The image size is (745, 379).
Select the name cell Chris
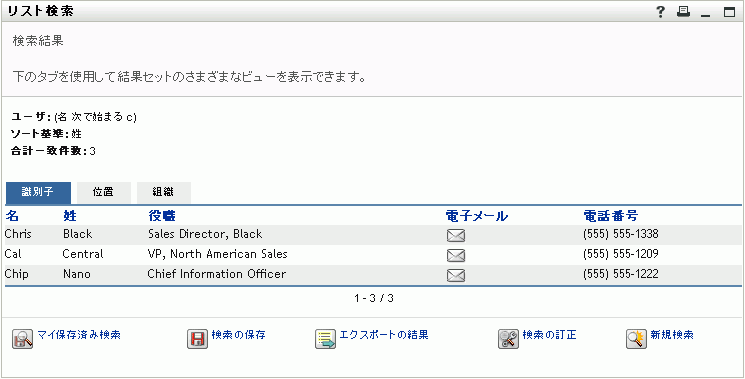pyautogui.click(x=18, y=234)
